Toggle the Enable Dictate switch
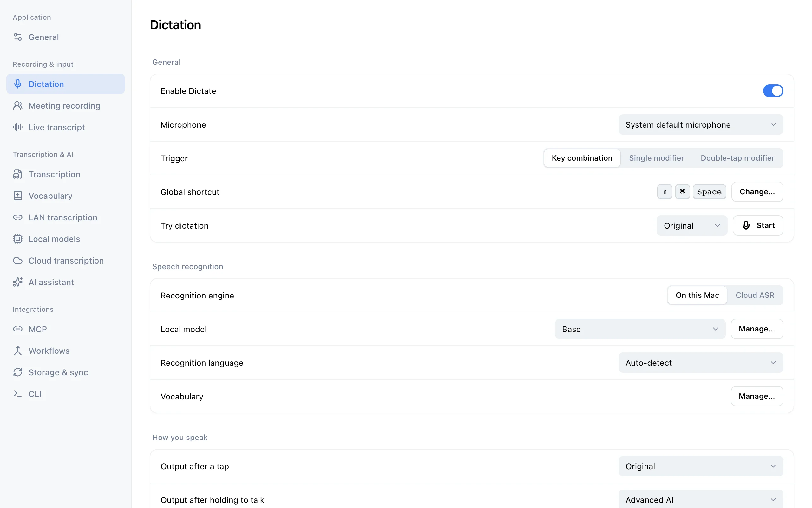The height and width of the screenshot is (508, 812). (773, 91)
